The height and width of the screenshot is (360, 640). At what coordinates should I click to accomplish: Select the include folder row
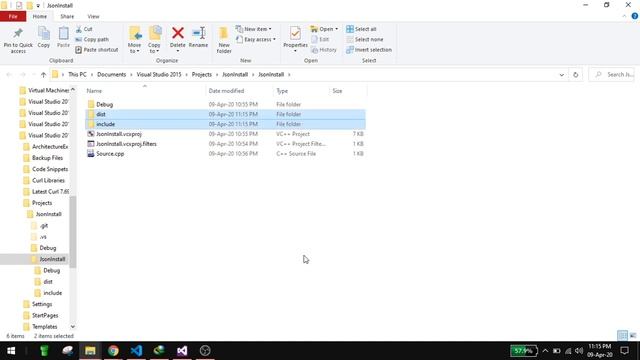coord(225,124)
